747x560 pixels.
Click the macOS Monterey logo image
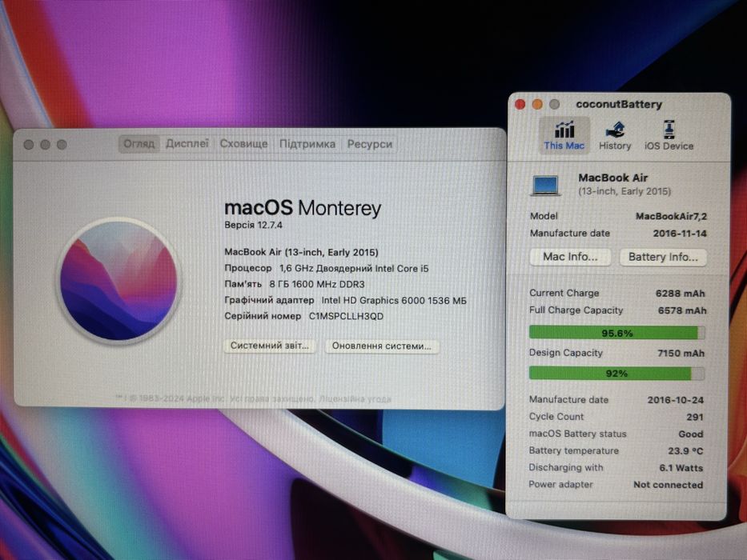tap(118, 281)
